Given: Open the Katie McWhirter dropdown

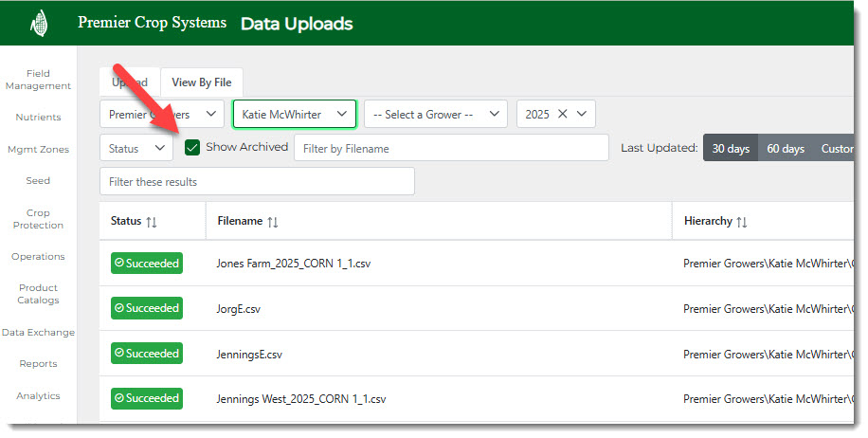Looking at the screenshot, I should (295, 114).
